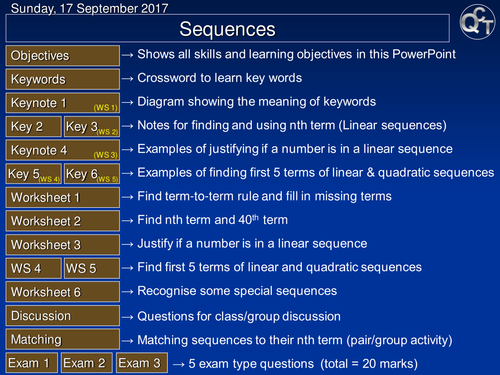Image resolution: width=500 pixels, height=375 pixels.
Task: Open the Keywords crossword button
Action: click(x=63, y=79)
